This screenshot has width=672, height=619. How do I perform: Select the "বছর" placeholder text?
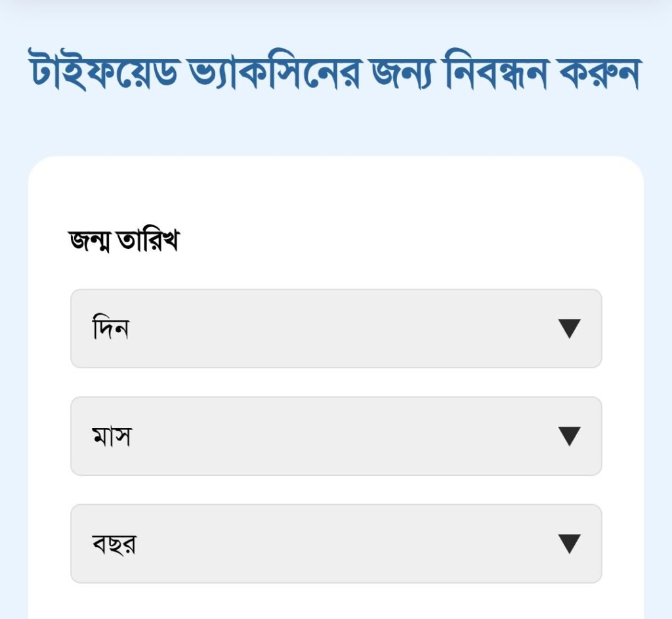[x=114, y=544]
